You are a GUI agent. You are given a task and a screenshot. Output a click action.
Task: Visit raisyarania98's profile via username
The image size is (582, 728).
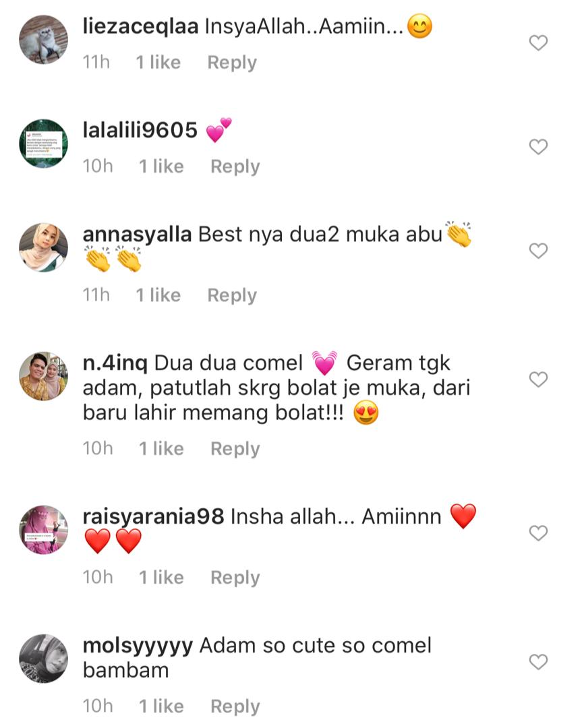[x=153, y=517]
